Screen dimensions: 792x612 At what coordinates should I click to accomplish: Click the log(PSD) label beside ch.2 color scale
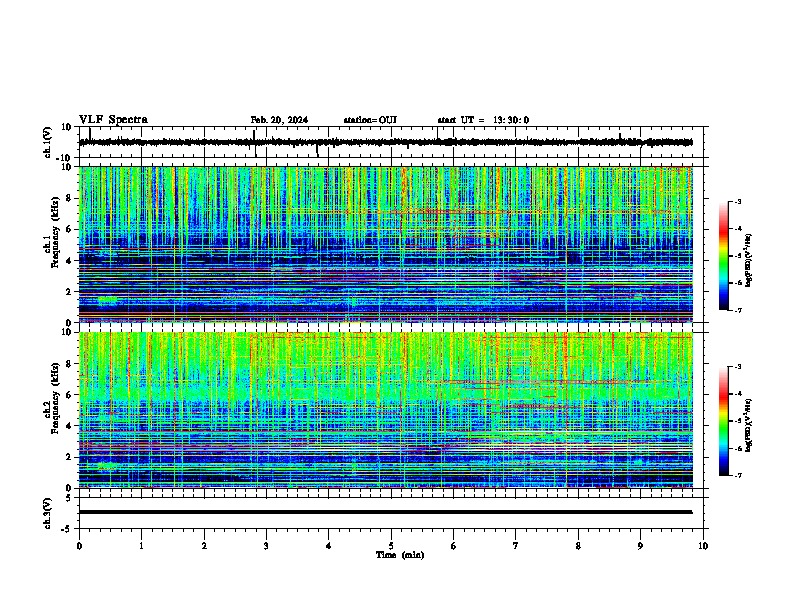coord(749,425)
